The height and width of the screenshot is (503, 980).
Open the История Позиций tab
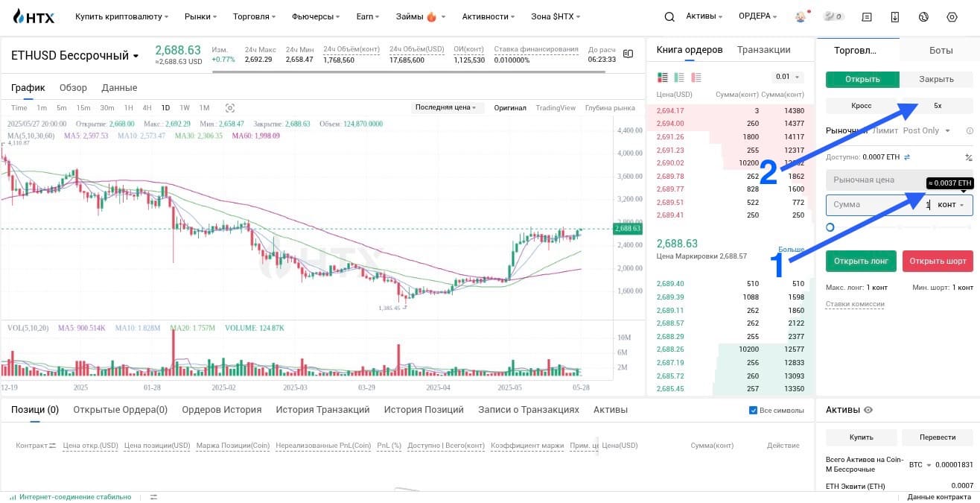(424, 410)
